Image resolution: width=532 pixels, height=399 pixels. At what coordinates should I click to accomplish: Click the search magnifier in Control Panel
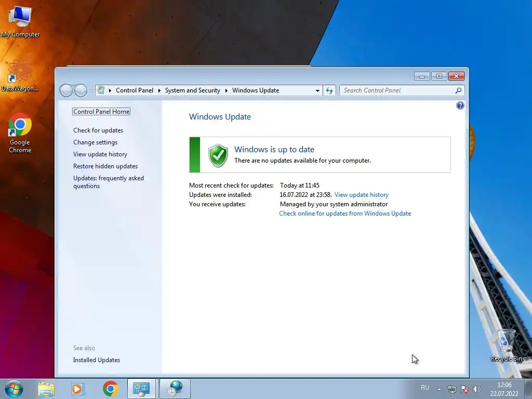(x=458, y=90)
